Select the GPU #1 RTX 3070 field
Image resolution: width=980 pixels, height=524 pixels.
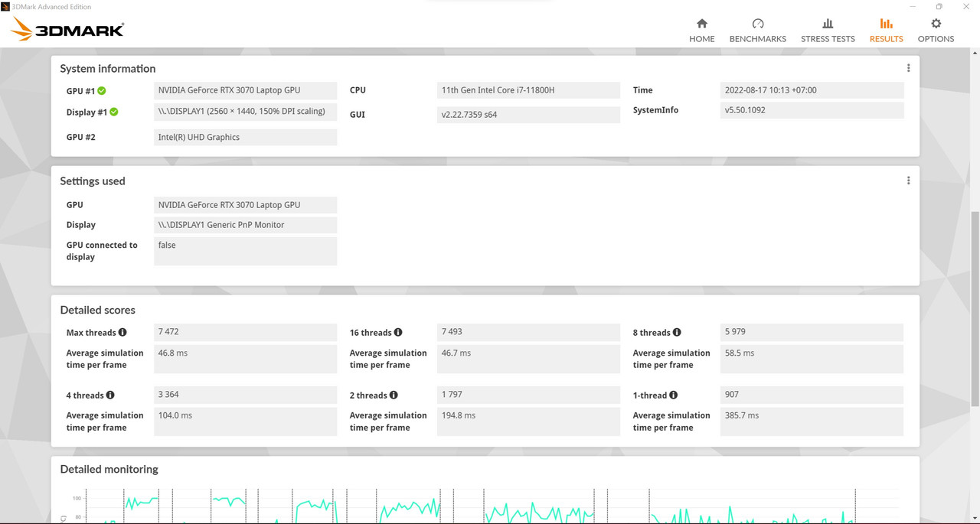(x=245, y=90)
